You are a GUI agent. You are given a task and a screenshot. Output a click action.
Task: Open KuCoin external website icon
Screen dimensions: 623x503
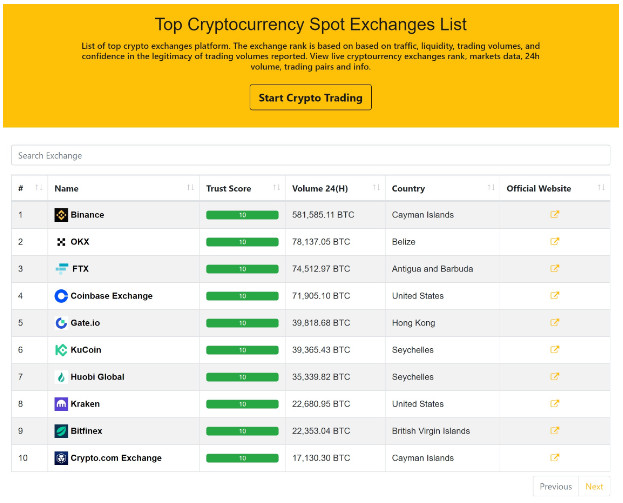(554, 350)
